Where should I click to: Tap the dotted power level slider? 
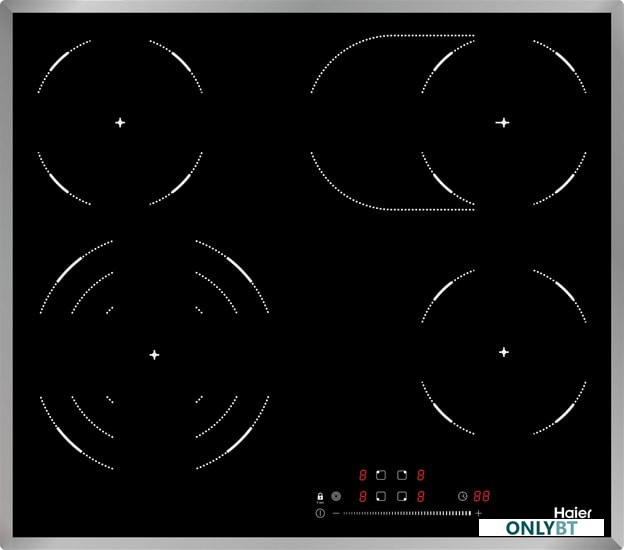tap(405, 513)
